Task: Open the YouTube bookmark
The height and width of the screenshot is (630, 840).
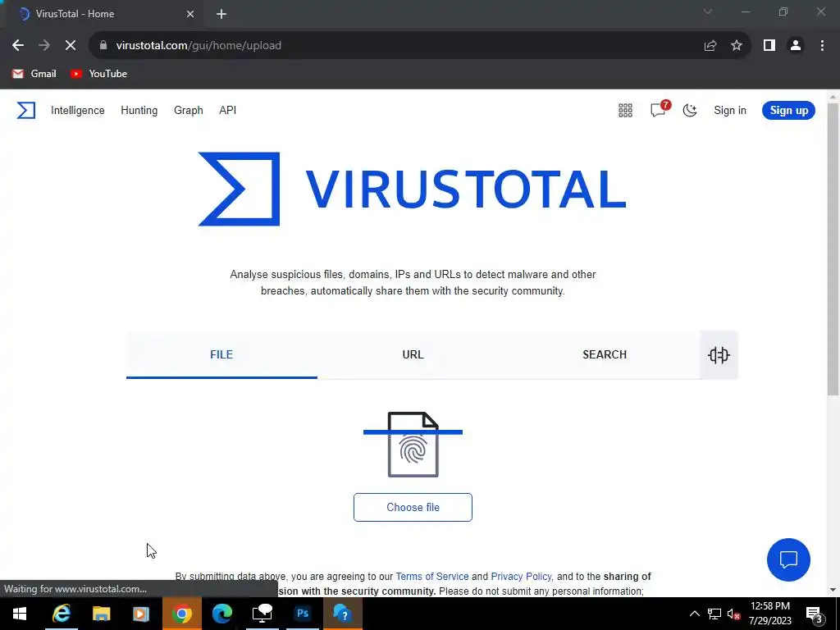Action: [x=98, y=74]
